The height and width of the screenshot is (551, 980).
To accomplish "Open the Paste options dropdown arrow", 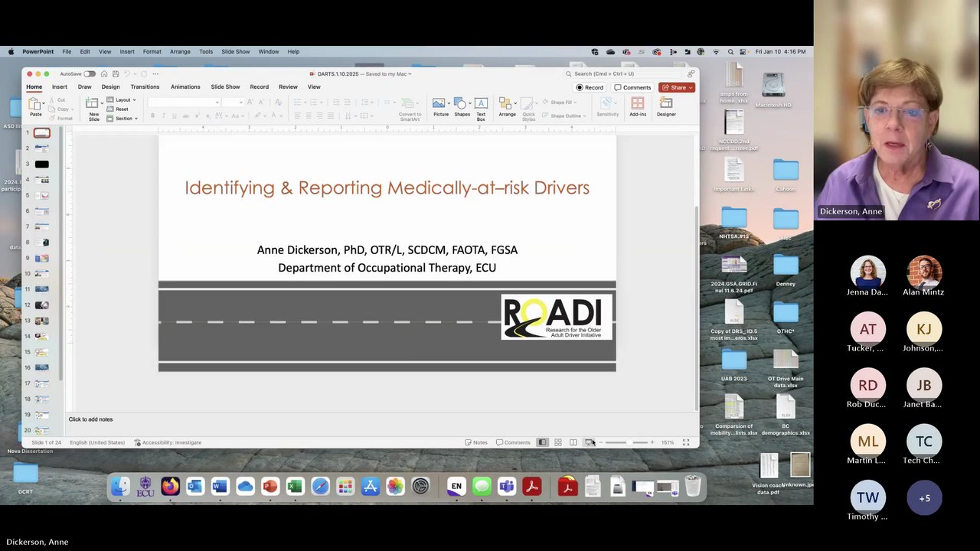I will click(x=44, y=103).
